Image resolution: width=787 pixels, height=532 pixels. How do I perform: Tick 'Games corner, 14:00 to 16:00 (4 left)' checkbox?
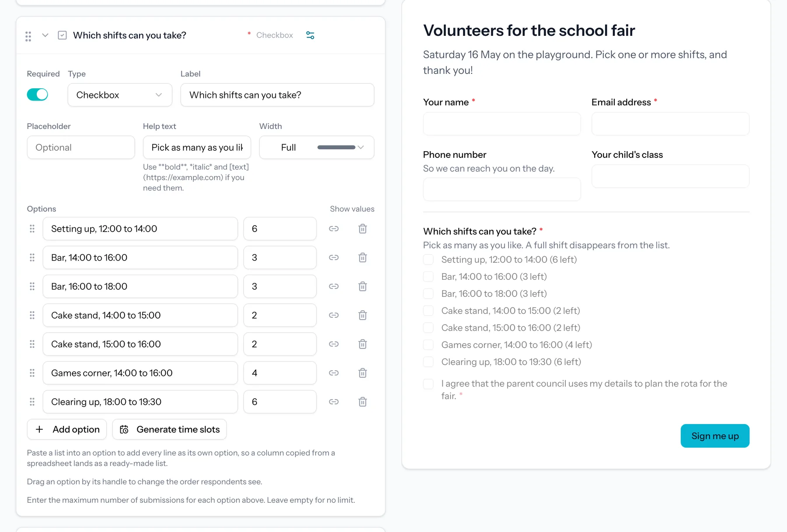click(x=428, y=345)
